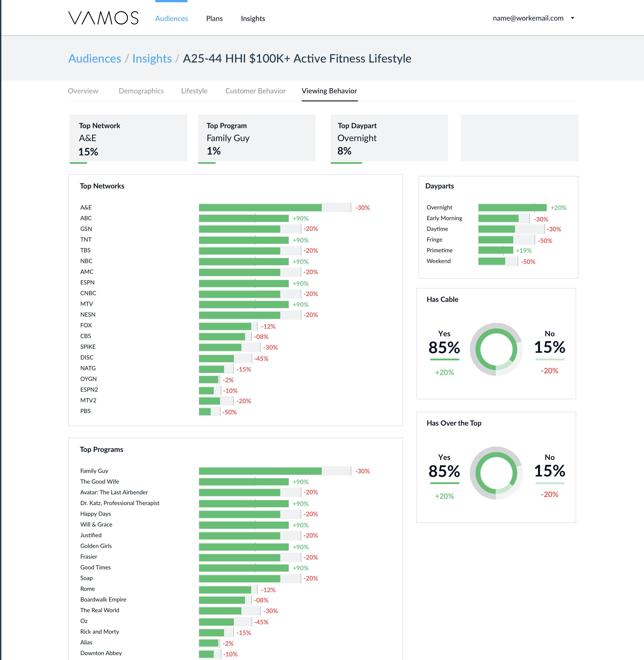Image resolution: width=644 pixels, height=660 pixels.
Task: Open the Audiences nav item
Action: [x=171, y=19]
